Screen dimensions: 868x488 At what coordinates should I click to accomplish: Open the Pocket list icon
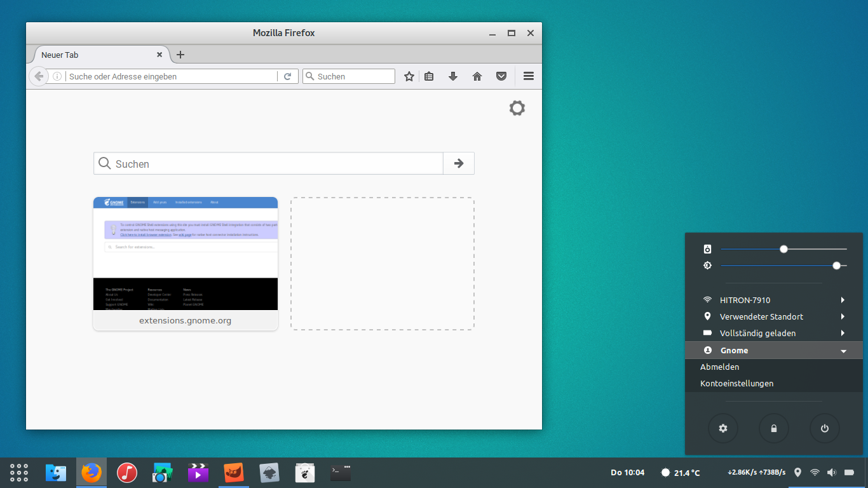tap(501, 76)
